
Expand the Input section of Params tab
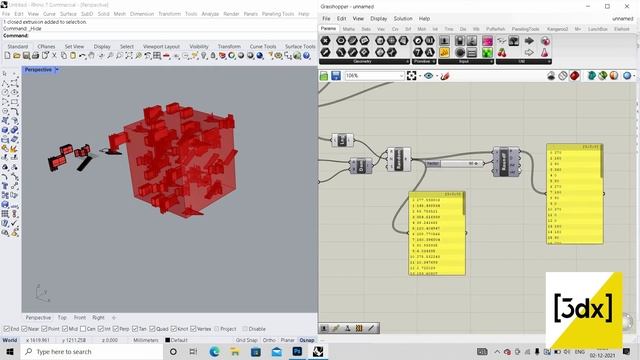click(x=466, y=61)
